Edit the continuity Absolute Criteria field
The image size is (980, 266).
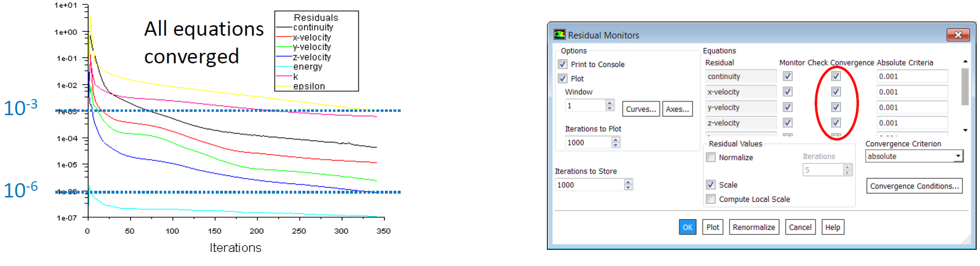coord(912,76)
